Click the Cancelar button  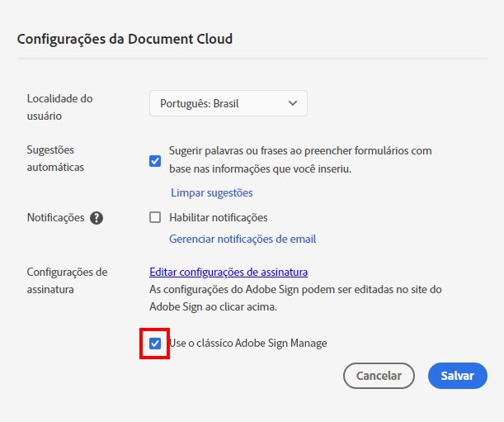coord(379,376)
